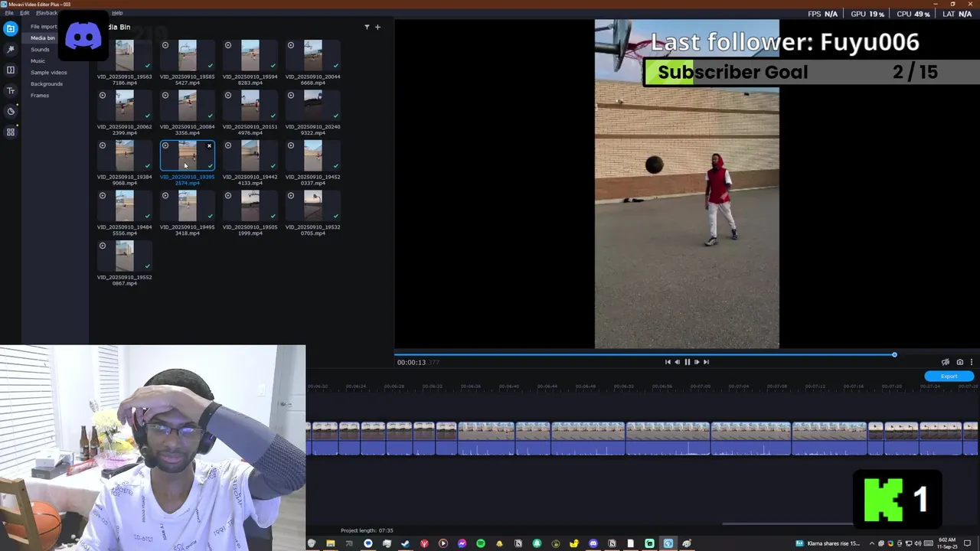Select clip VID_20250910_194845556.mp4 thumbnail
The width and height of the screenshot is (980, 551).
pos(125,206)
